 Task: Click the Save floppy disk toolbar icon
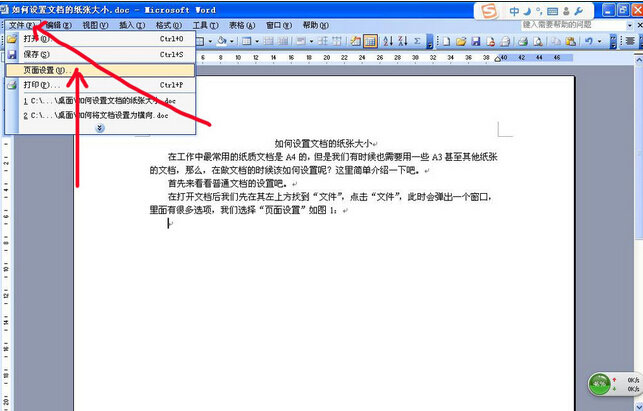click(x=476, y=41)
